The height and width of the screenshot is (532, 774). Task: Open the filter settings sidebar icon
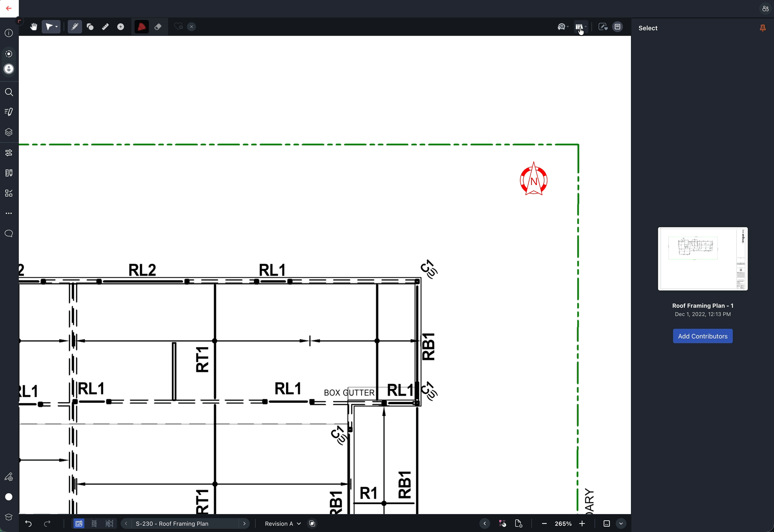(x=9, y=153)
